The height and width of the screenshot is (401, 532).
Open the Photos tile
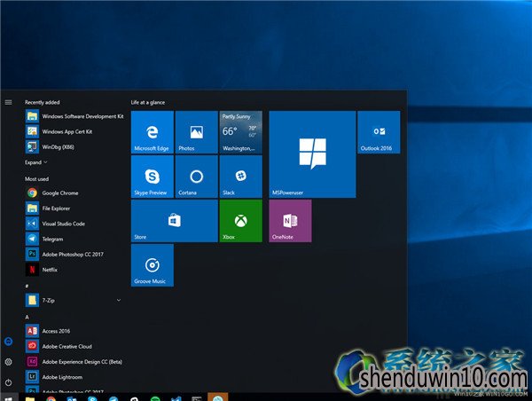197,132
